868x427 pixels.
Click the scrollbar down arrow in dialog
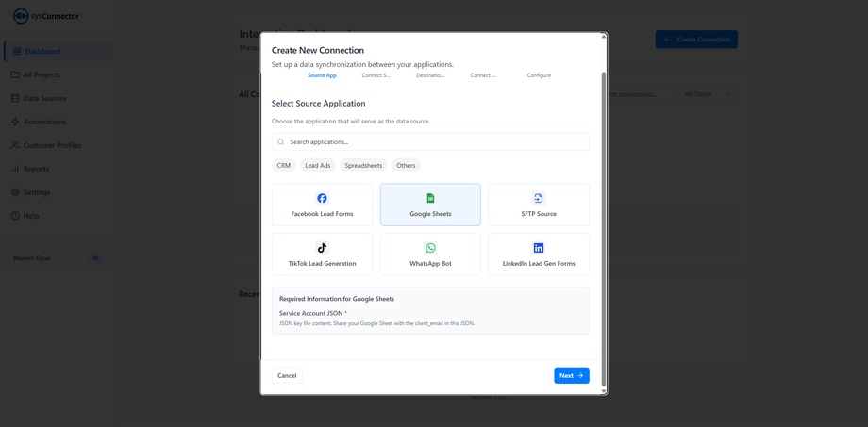pos(604,391)
